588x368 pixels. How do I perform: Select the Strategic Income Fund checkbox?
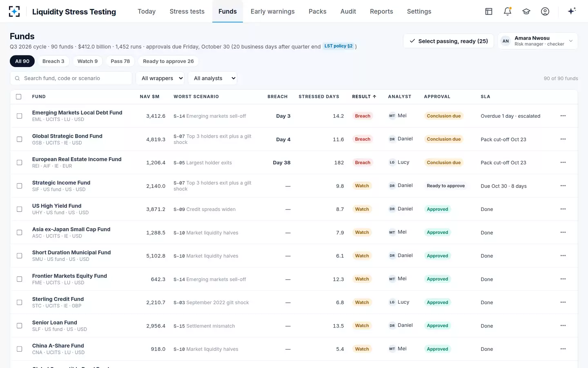pyautogui.click(x=19, y=186)
